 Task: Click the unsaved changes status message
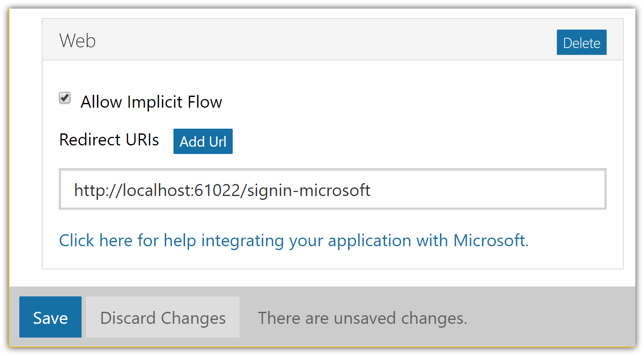[362, 318]
